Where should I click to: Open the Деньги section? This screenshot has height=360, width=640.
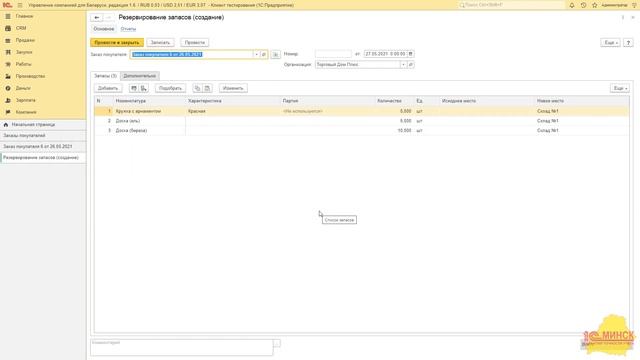[x=23, y=88]
